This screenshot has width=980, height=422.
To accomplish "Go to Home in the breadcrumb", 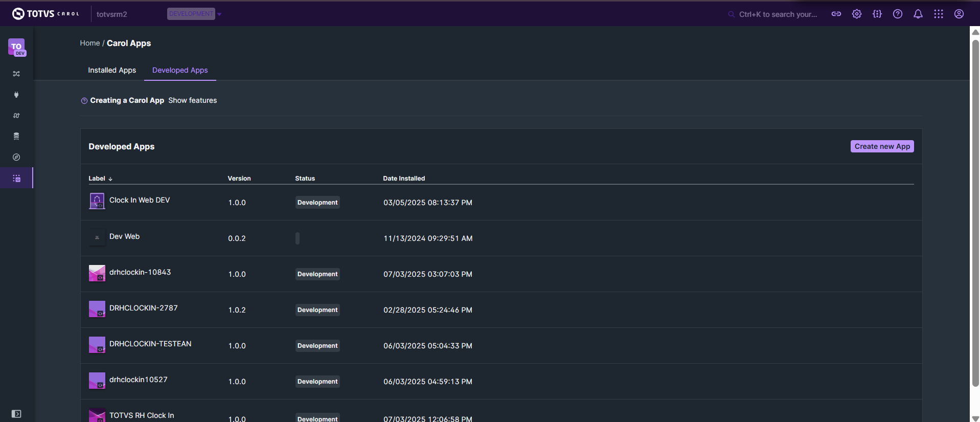I will click(90, 43).
